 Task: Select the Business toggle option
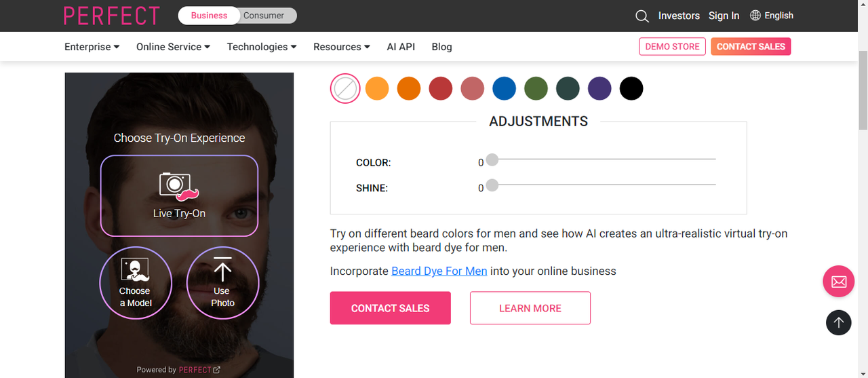(209, 16)
